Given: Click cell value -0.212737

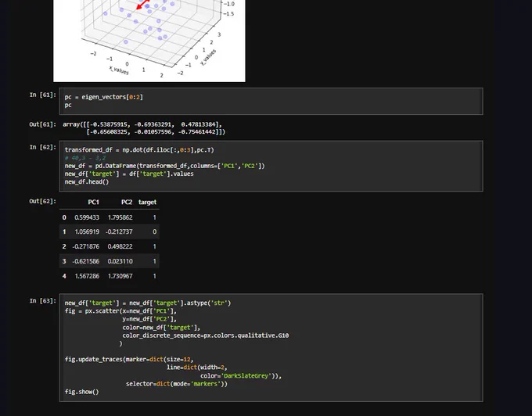Looking at the screenshot, I should click(119, 232).
